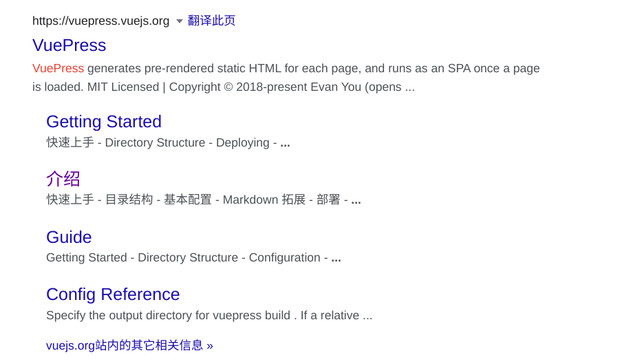Click Getting Started text under Guide heading
The height and width of the screenshot is (364, 642).
pyautogui.click(x=87, y=257)
